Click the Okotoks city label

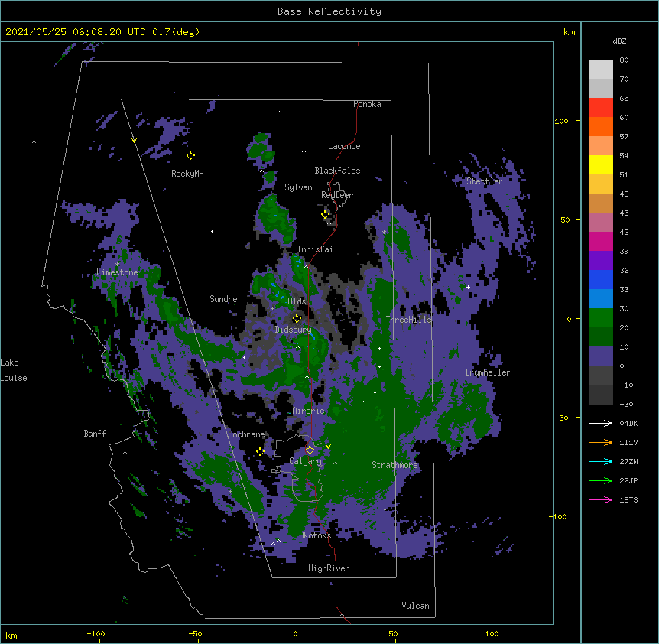[x=315, y=535]
